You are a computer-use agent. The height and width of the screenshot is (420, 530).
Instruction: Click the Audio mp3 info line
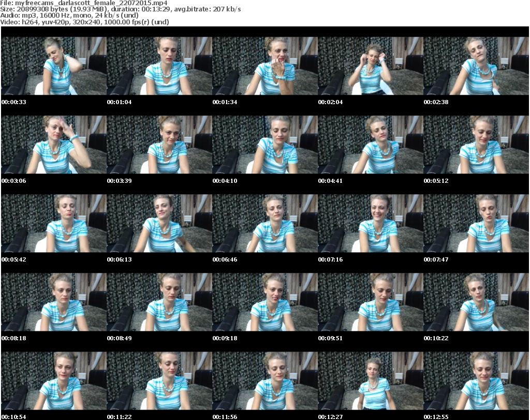coord(69,16)
